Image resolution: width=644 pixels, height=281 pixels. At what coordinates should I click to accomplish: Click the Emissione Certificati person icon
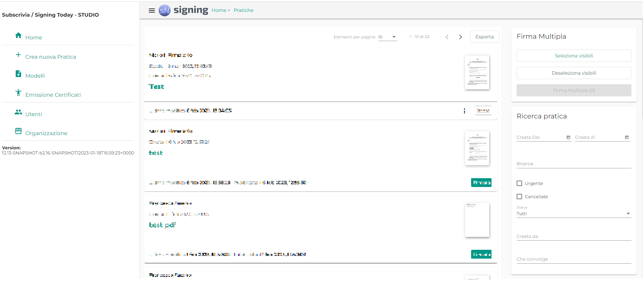(18, 93)
